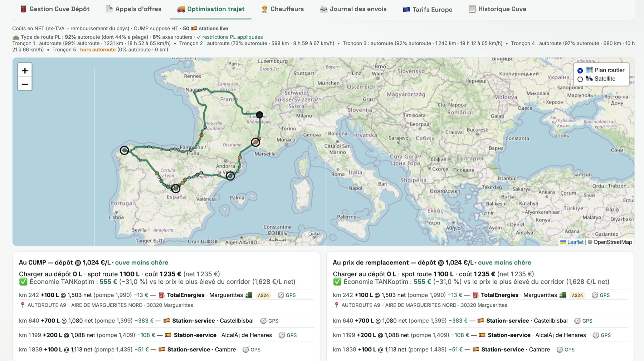Image resolution: width=644 pixels, height=361 pixels.
Task: Open GPS for Alcalá de Henares, remplacement panel
Action: tap(602, 335)
